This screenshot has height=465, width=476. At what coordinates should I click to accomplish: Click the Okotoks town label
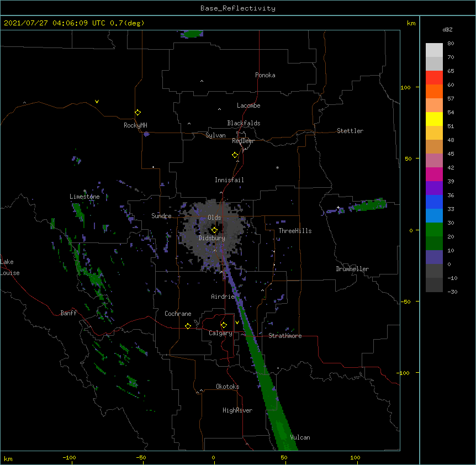point(228,387)
